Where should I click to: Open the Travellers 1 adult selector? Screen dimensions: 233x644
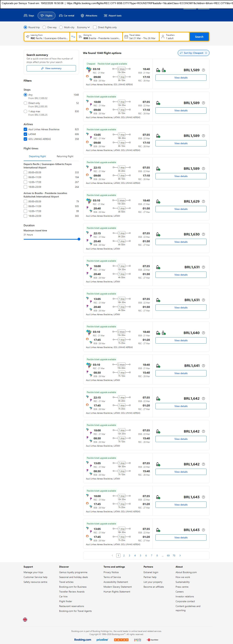point(174,37)
